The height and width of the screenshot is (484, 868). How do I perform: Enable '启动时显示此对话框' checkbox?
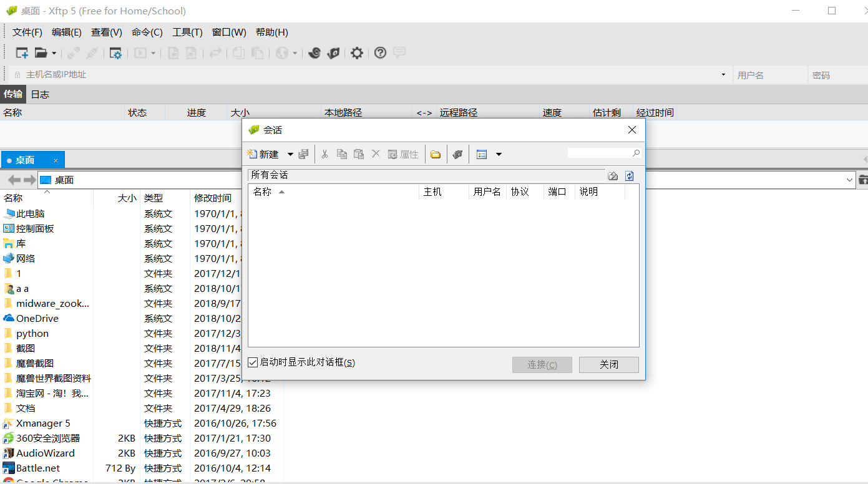pyautogui.click(x=253, y=362)
